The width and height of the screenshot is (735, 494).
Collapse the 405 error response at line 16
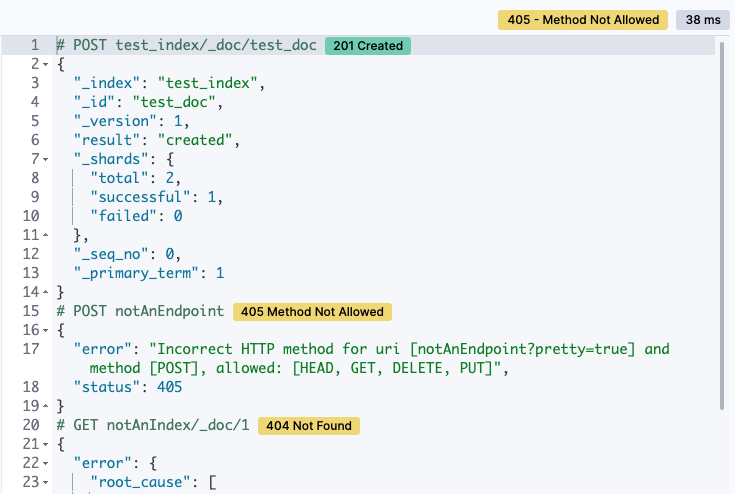[46, 330]
